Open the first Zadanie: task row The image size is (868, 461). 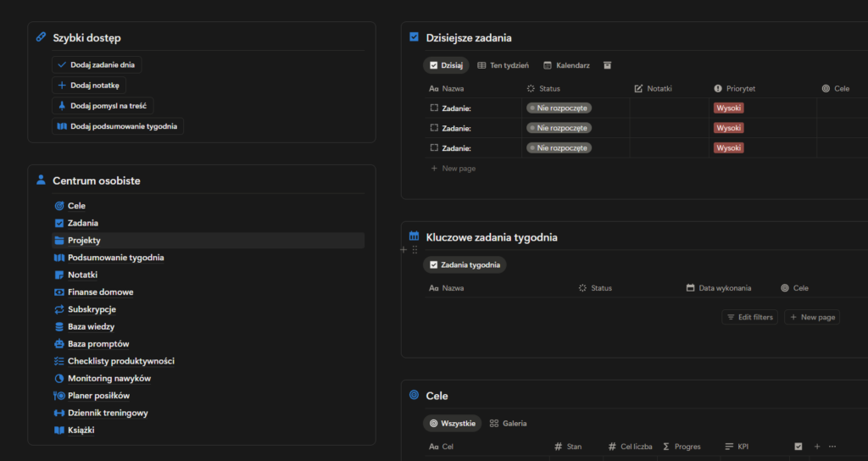[x=457, y=108]
